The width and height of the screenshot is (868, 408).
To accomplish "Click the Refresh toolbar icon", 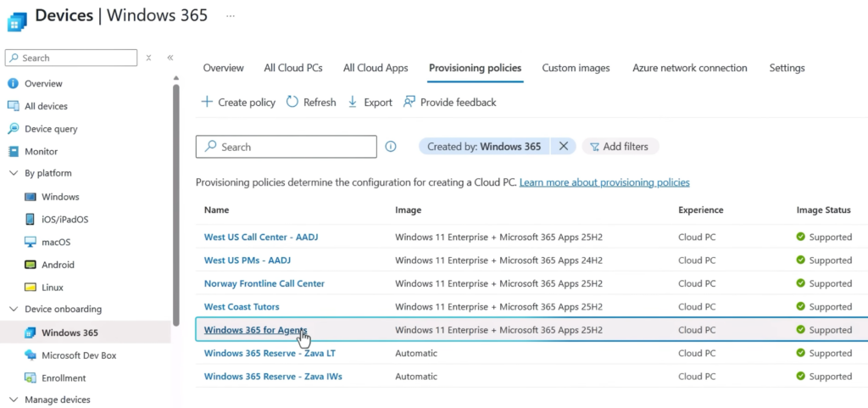I will click(292, 102).
